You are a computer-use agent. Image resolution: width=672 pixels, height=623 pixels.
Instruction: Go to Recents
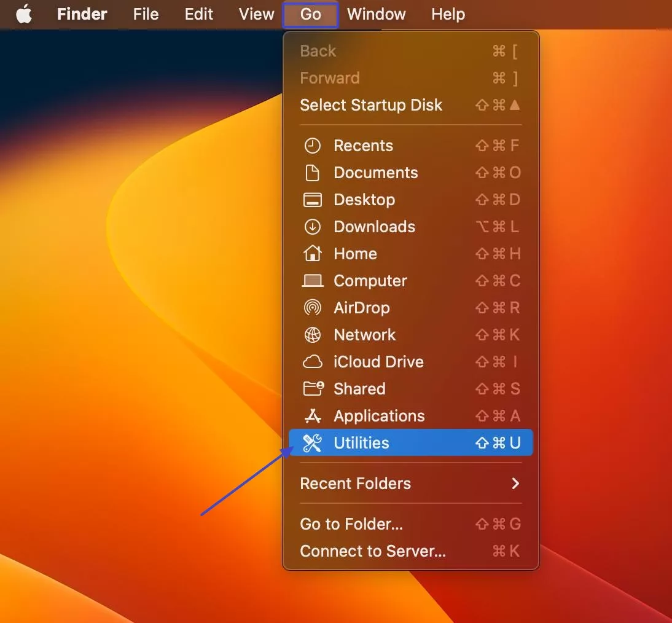(410, 146)
